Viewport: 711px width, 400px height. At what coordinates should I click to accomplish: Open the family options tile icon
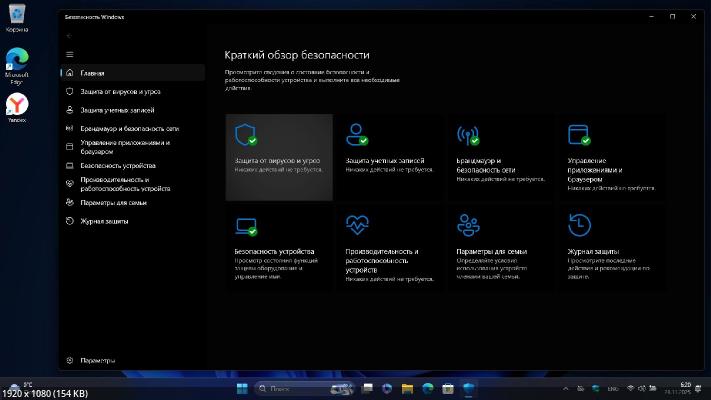click(x=466, y=223)
